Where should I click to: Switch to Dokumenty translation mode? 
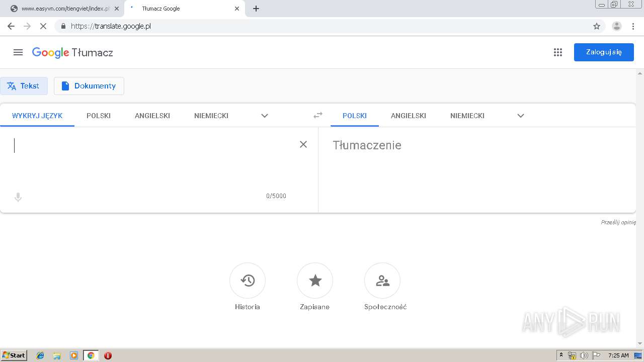click(x=89, y=86)
